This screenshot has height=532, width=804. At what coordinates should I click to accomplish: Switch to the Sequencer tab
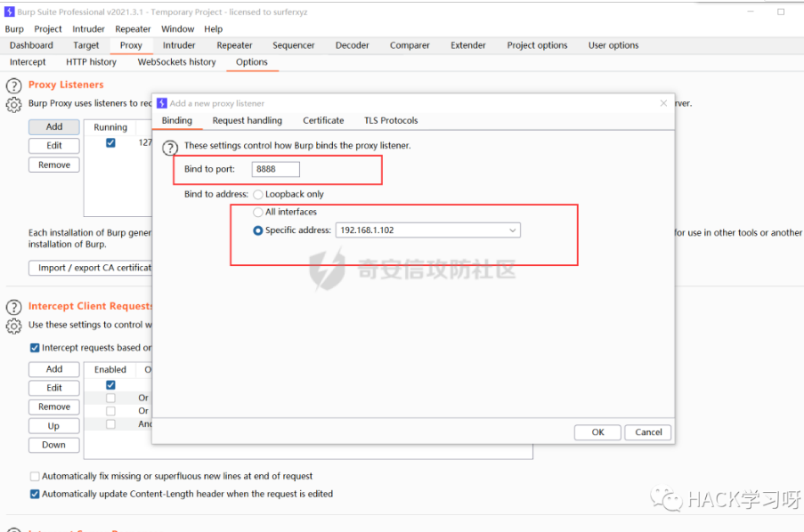293,45
